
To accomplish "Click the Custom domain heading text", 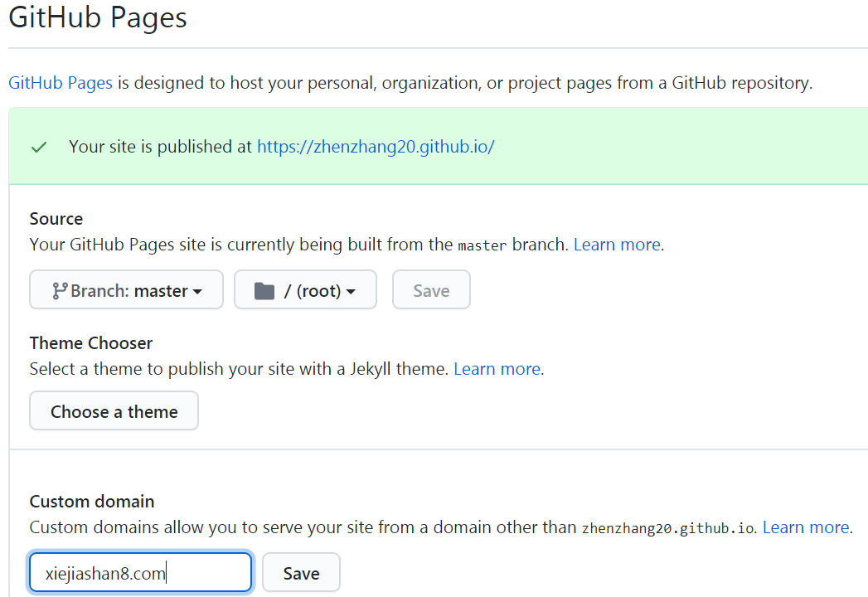I will [x=92, y=501].
